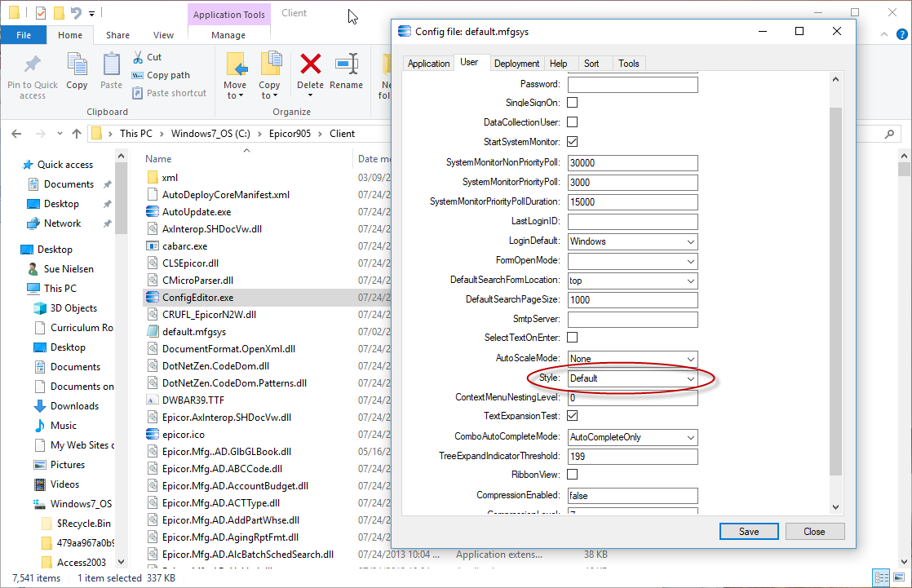
Task: Click the DefaultSearchPageSize field
Action: pos(633,300)
